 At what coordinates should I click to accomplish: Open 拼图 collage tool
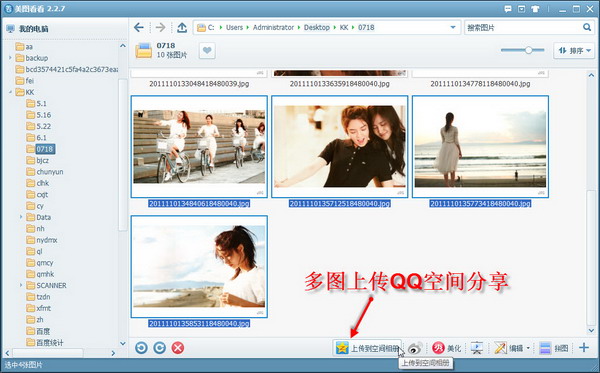[553, 348]
